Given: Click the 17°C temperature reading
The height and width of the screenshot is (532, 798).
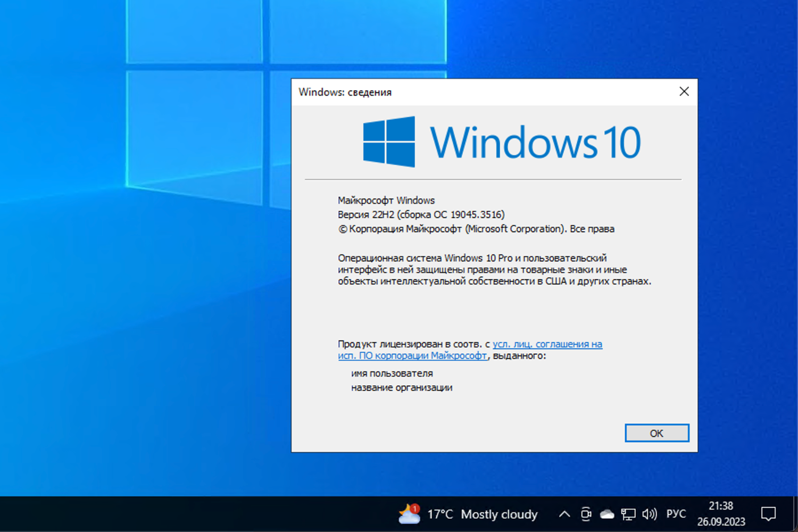Looking at the screenshot, I should coord(439,514).
